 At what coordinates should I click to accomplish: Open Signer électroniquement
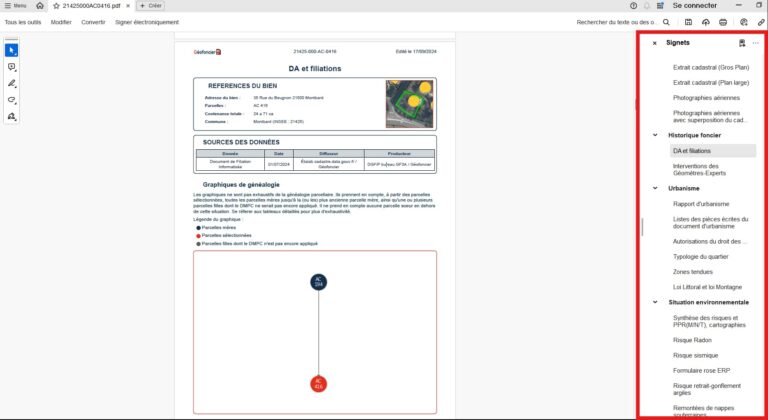[147, 22]
